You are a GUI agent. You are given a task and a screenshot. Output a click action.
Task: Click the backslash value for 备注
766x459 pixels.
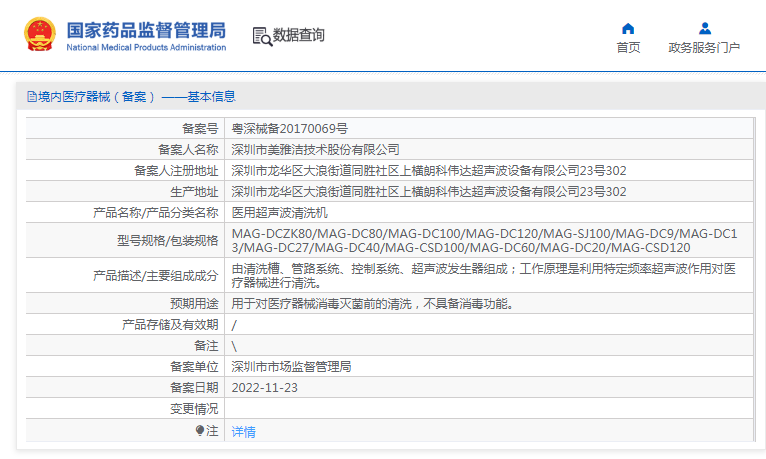234,346
